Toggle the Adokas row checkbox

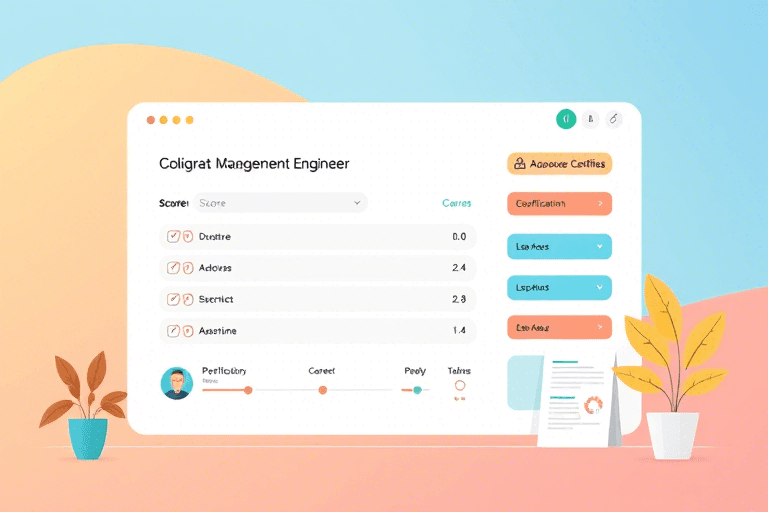173,268
